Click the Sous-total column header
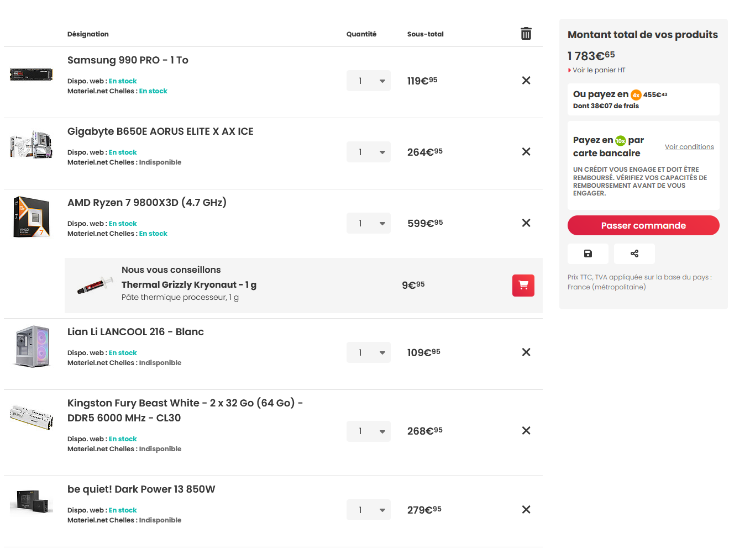This screenshot has height=560, width=729. pos(426,34)
